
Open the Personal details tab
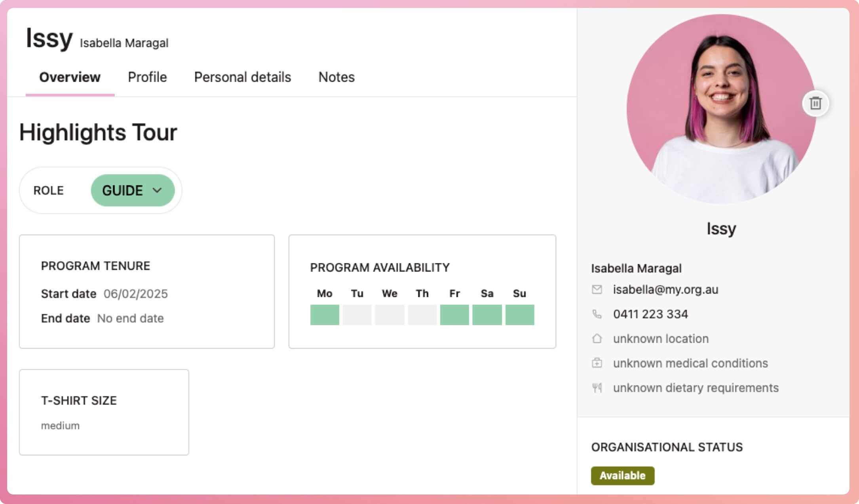[x=242, y=77]
